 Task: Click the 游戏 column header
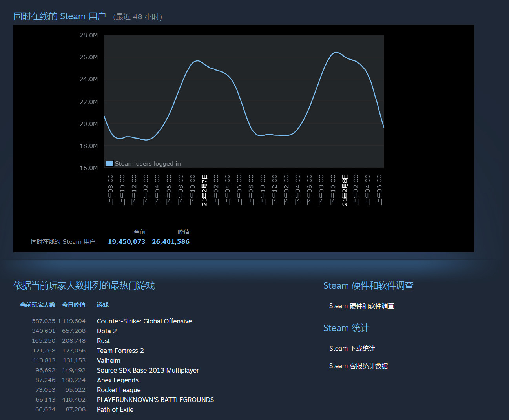103,305
